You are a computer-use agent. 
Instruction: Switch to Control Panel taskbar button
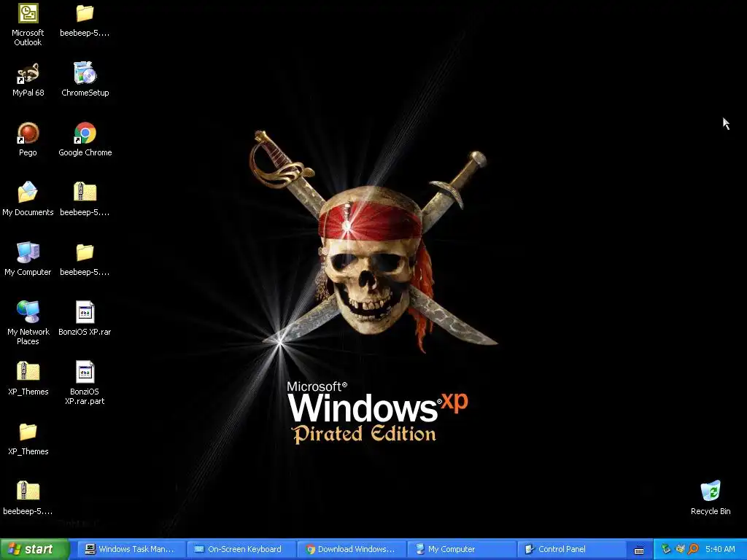tap(572, 549)
